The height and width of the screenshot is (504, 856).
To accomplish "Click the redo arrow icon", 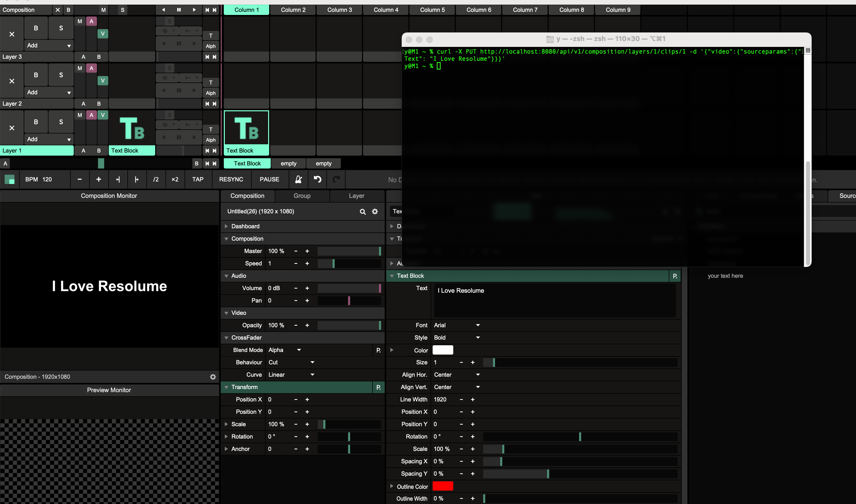I will click(x=336, y=179).
